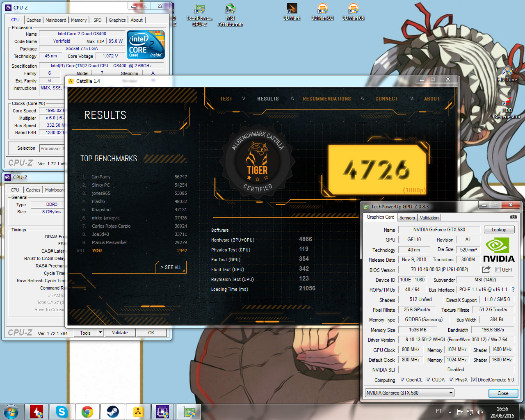Switch to the Sensors tab in GPU-Z
Image resolution: width=525 pixels, height=420 pixels.
tap(407, 218)
